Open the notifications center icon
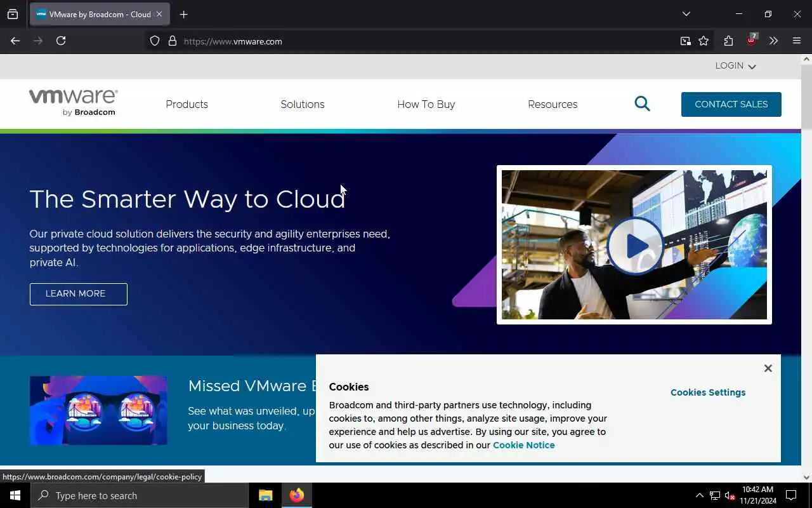The height and width of the screenshot is (508, 812). [791, 495]
